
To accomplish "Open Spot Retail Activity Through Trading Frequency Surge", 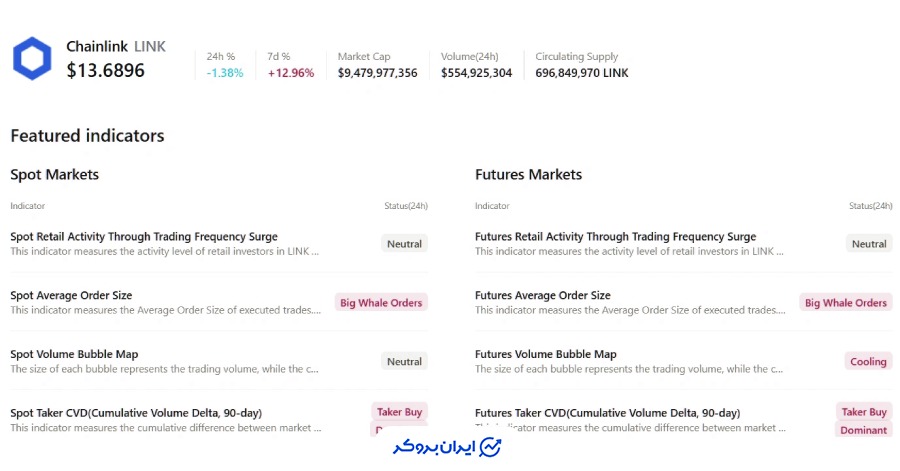I will 144,237.
